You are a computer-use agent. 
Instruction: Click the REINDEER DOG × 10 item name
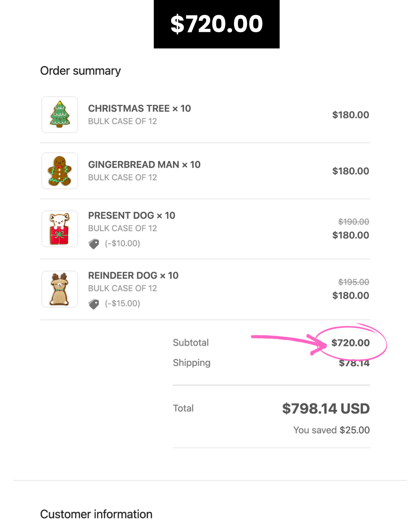[133, 275]
